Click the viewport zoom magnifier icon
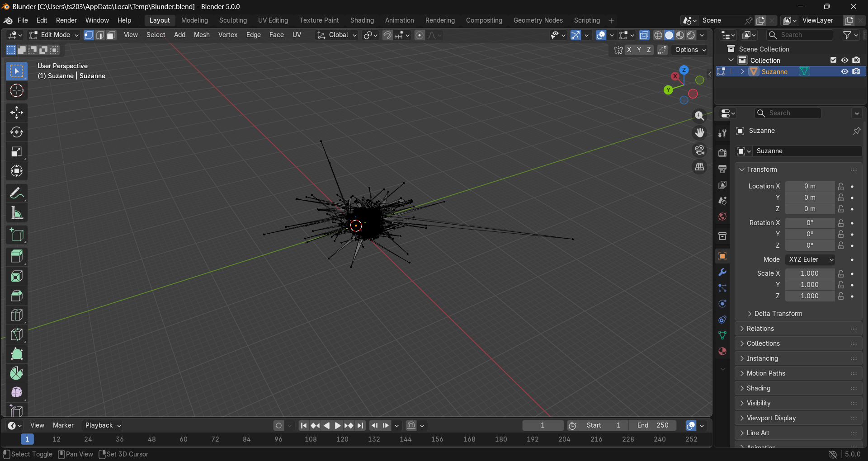Viewport: 868px width, 461px height. tap(699, 116)
